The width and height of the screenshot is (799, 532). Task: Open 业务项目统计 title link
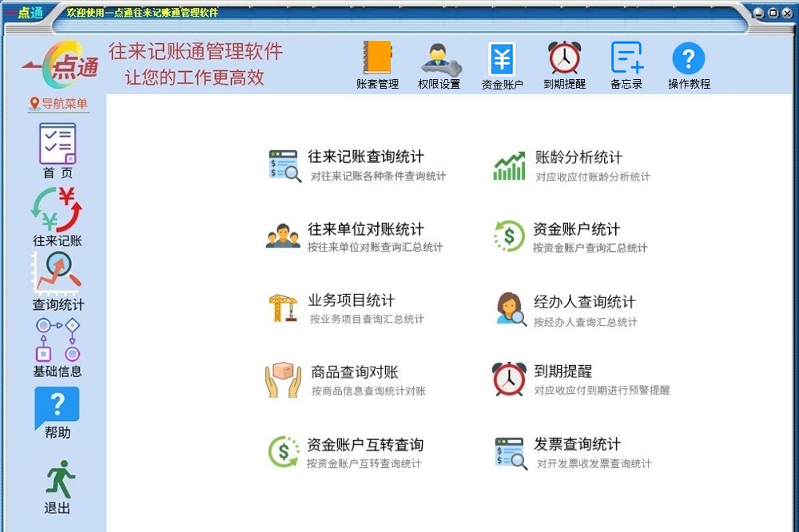point(351,300)
